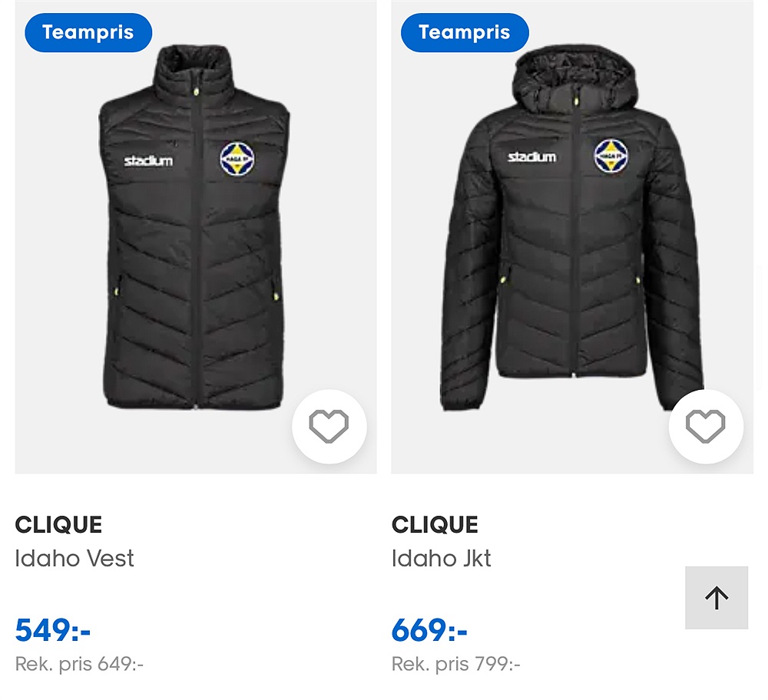This screenshot has height=700, width=768.
Task: Select the Teampris badge on Idaho Jkt
Action: tap(465, 33)
